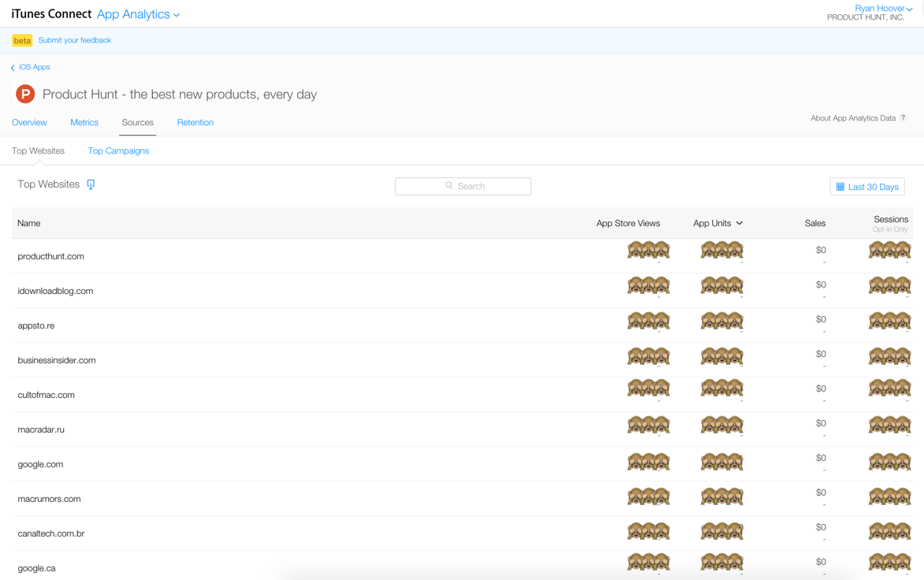Switch to the Metrics tab
The image size is (924, 580).
(84, 122)
